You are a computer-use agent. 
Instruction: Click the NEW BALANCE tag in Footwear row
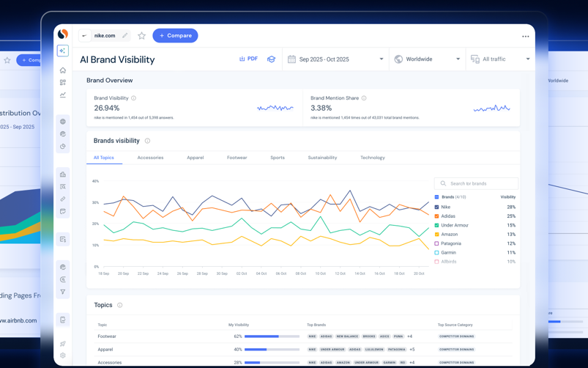tap(347, 336)
